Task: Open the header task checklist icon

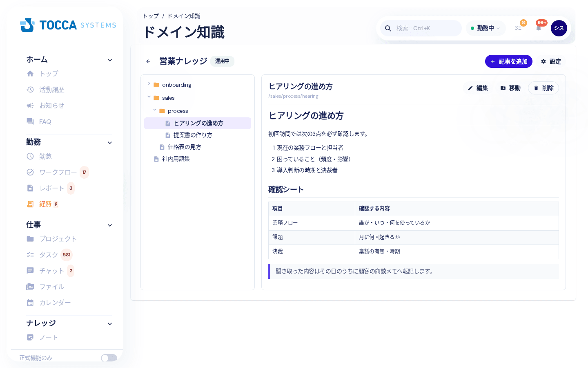Action: 518,28
